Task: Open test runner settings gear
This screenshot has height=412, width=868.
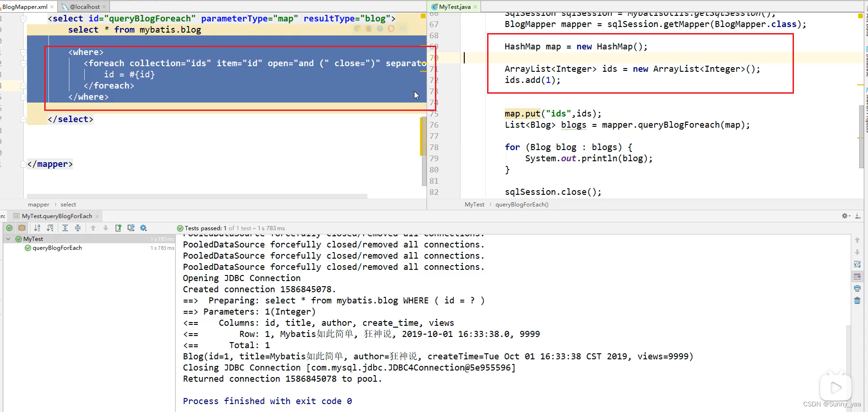Action: (x=143, y=228)
